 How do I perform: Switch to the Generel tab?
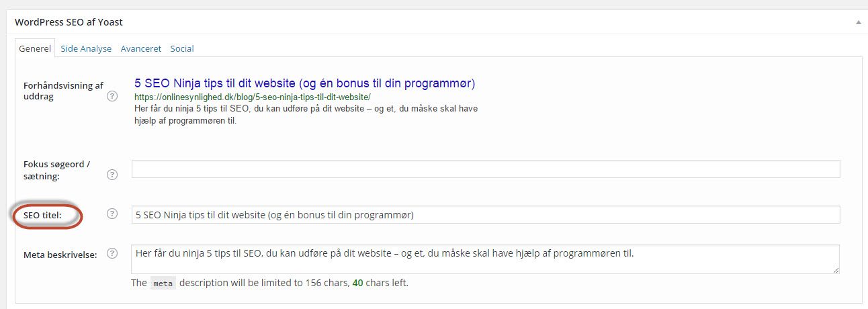35,48
